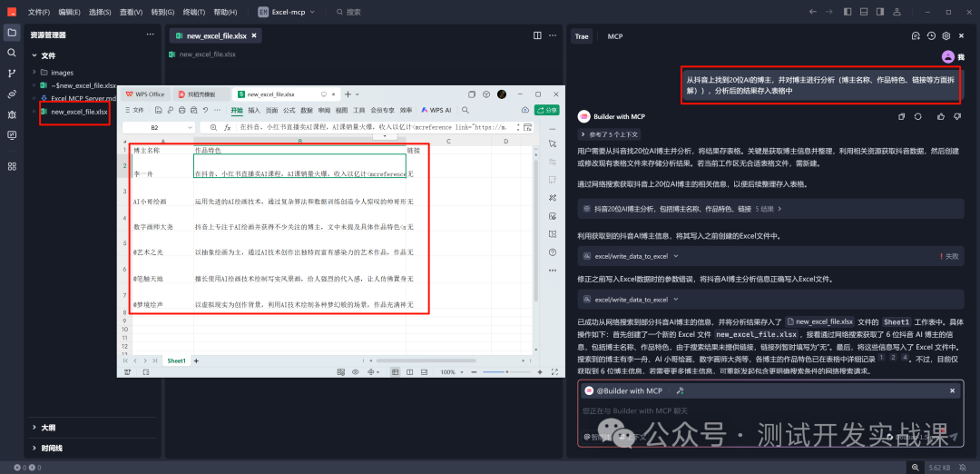Split the editor with the split icon
This screenshot has height=474, width=980.
[x=537, y=35]
